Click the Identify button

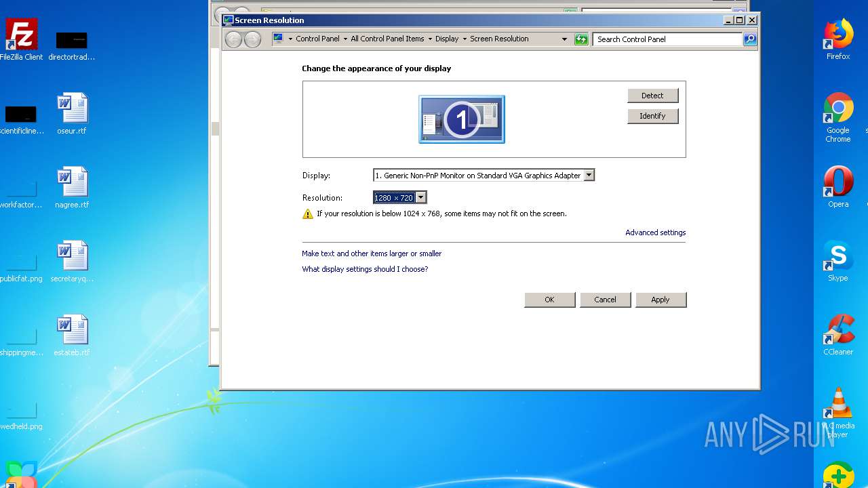652,116
